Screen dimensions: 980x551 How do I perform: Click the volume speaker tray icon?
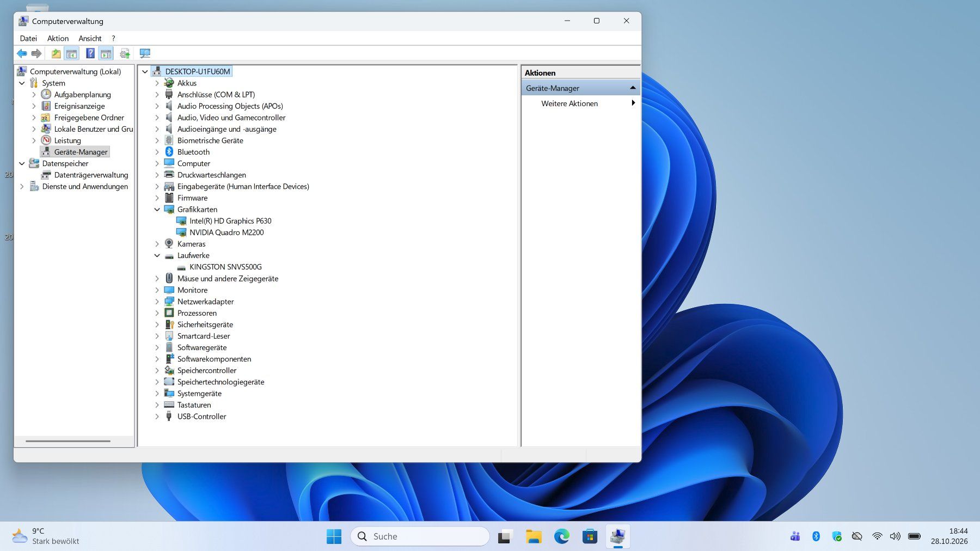pos(895,536)
